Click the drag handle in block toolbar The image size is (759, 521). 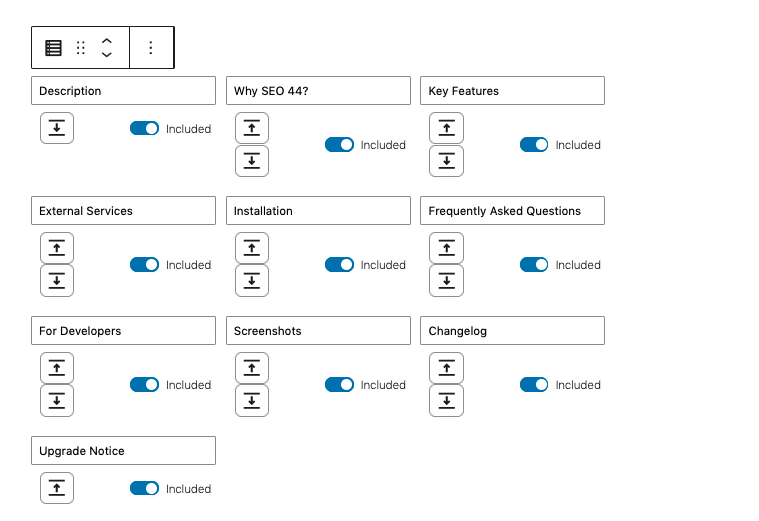click(81, 48)
